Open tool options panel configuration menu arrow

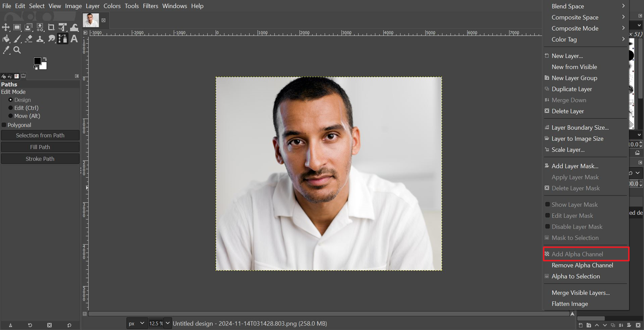[77, 76]
